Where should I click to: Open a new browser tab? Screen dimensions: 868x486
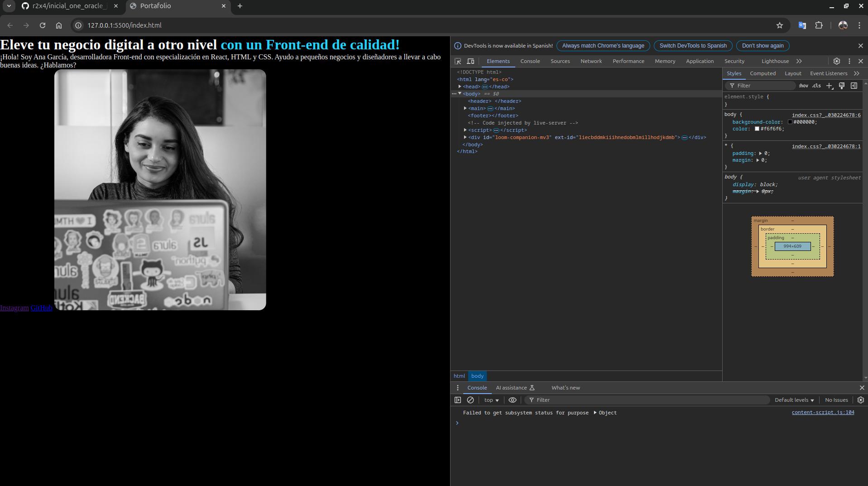pos(240,6)
